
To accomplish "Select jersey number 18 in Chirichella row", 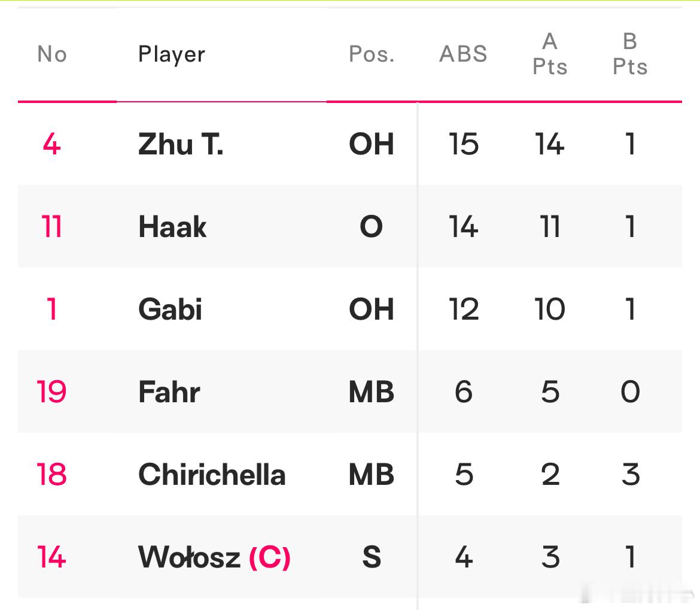I will (x=52, y=474).
